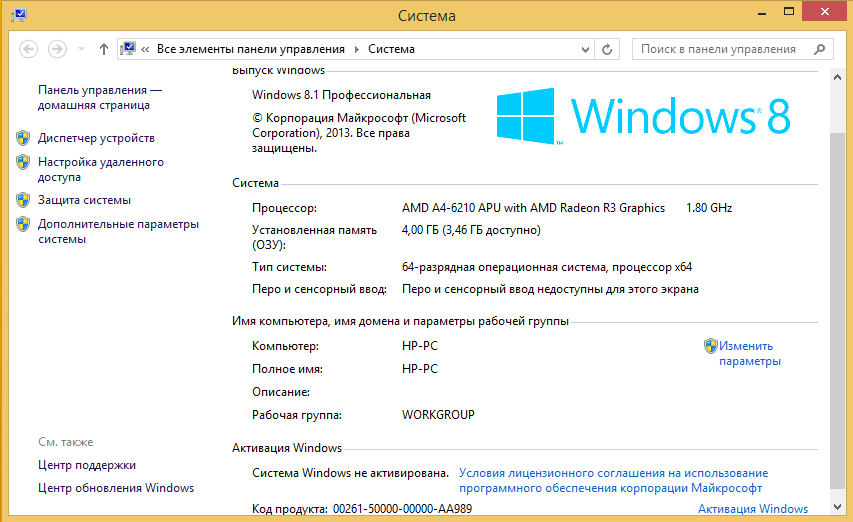The image size is (853, 522).
Task: Open Настройка удаленного доступа
Action: (x=100, y=169)
